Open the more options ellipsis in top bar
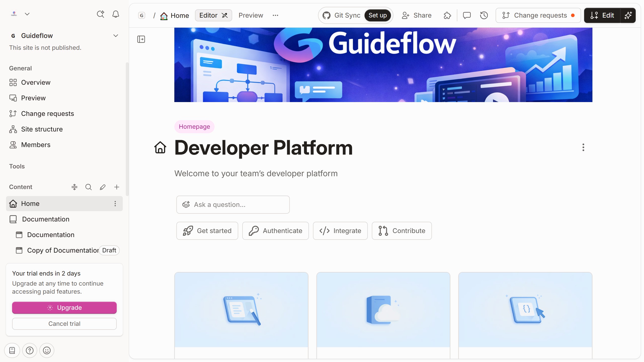This screenshot has height=362, width=644. click(275, 15)
